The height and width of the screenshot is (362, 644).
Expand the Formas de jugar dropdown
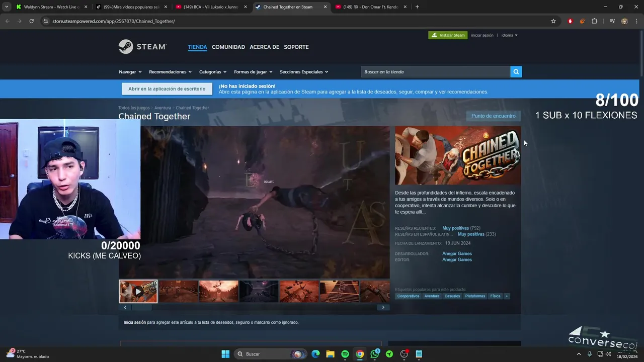[x=253, y=72]
